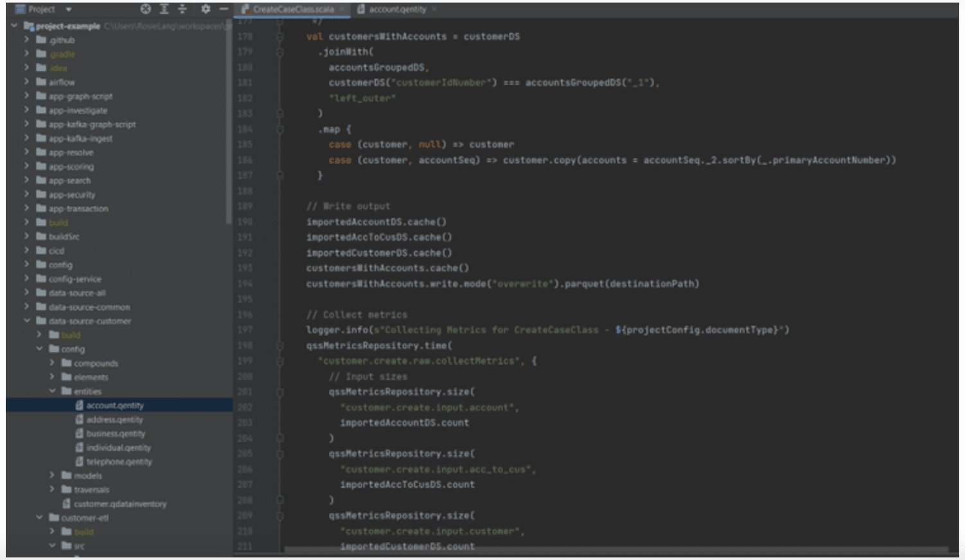
Task: Open the Project view dropdown arrow
Action: point(69,10)
